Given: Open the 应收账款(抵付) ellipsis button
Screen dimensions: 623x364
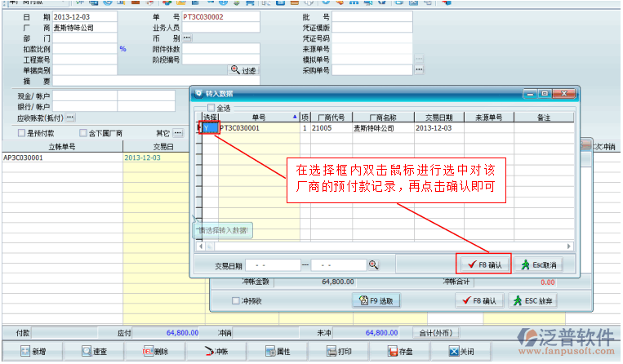Looking at the screenshot, I should (70, 118).
